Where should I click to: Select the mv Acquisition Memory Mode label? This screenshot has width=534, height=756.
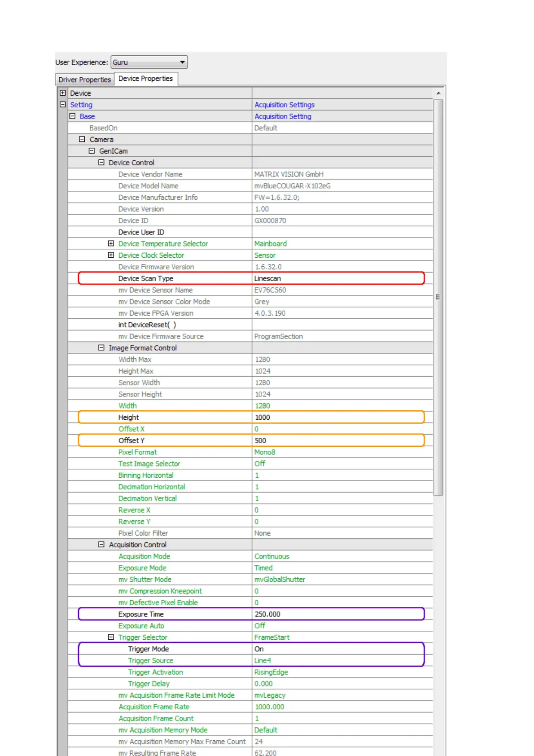click(x=163, y=730)
